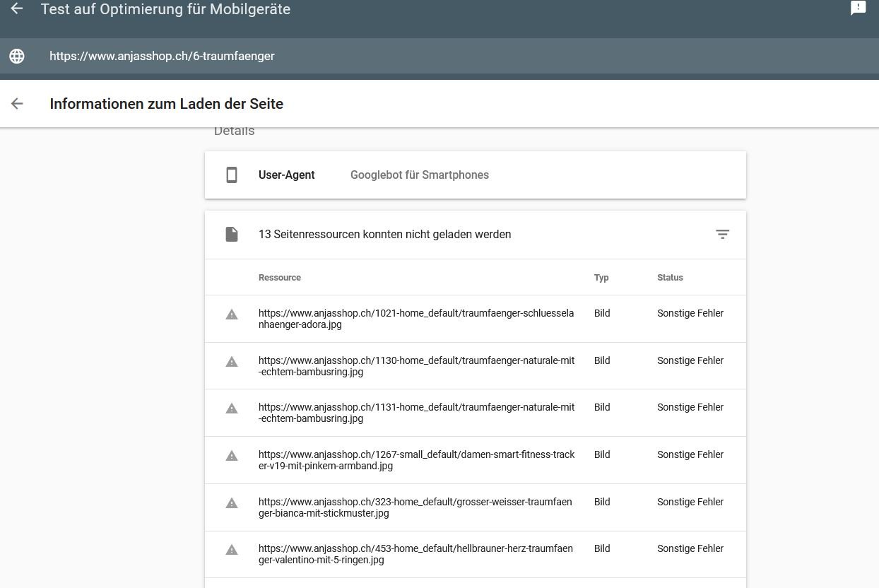Click the feedback icon in the top bar
Viewport: 879px width, 588px height.
tap(858, 8)
